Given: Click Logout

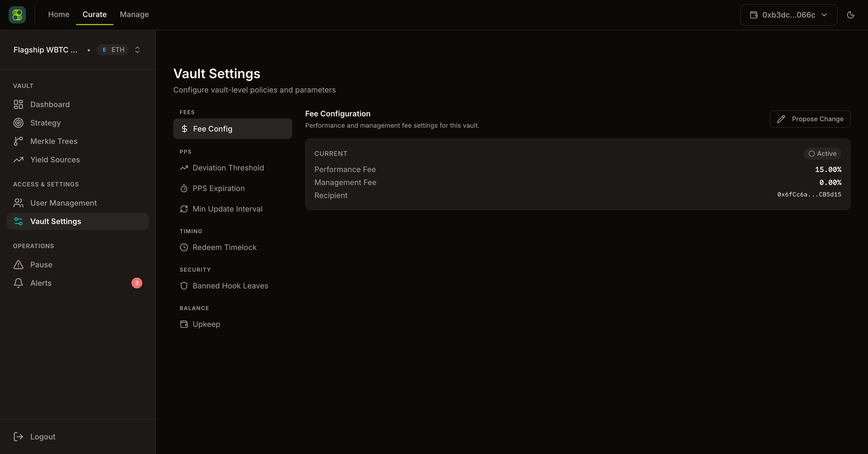Looking at the screenshot, I should [78, 437].
